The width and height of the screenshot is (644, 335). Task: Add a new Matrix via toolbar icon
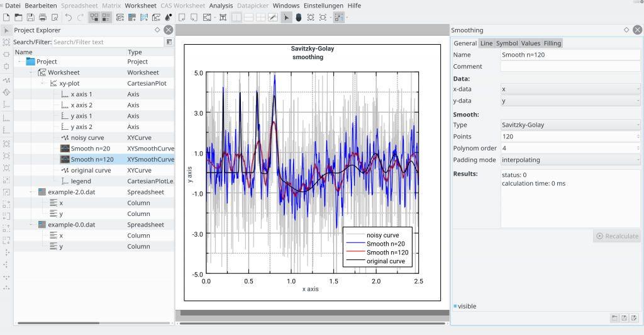pos(144,17)
